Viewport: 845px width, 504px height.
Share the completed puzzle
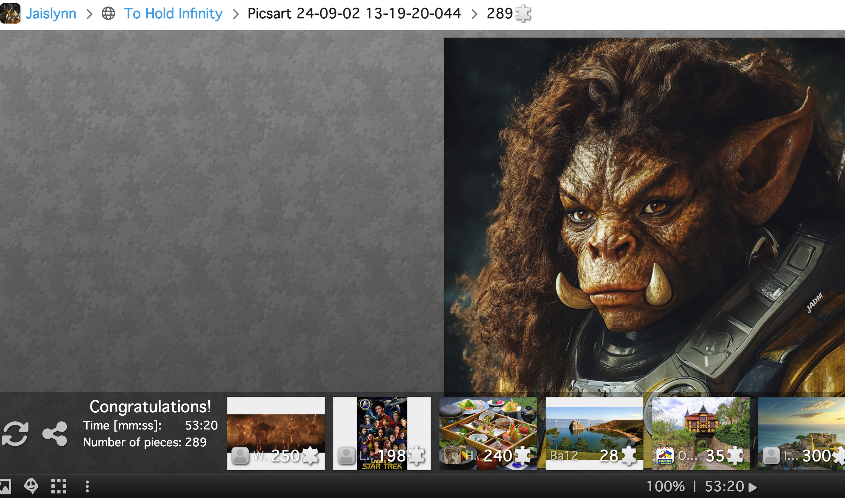coord(55,433)
